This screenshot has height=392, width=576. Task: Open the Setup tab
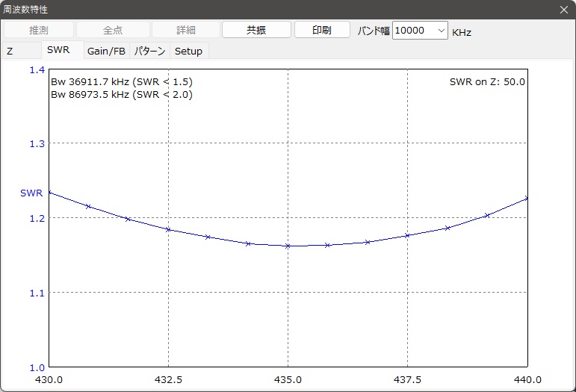pyautogui.click(x=188, y=52)
